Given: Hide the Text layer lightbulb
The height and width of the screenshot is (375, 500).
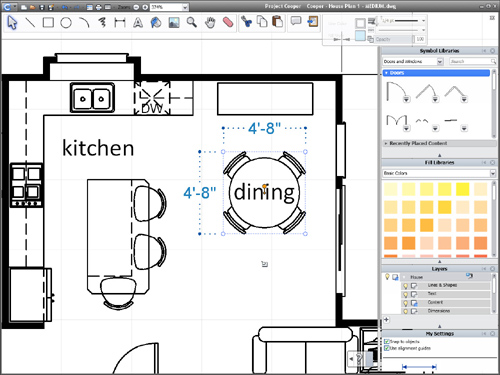Looking at the screenshot, I should 406,294.
